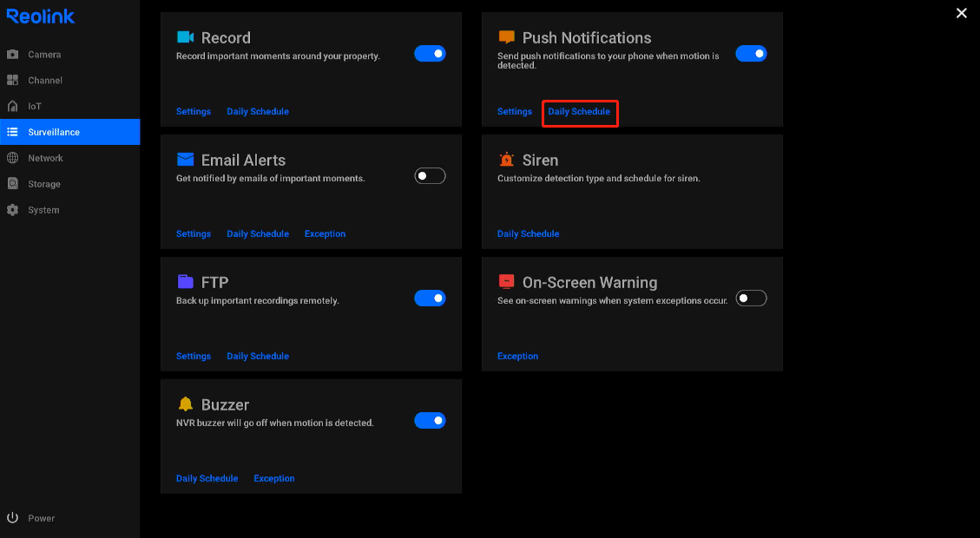The width and height of the screenshot is (980, 538).
Task: Click the Siren alarm icon
Action: point(506,160)
